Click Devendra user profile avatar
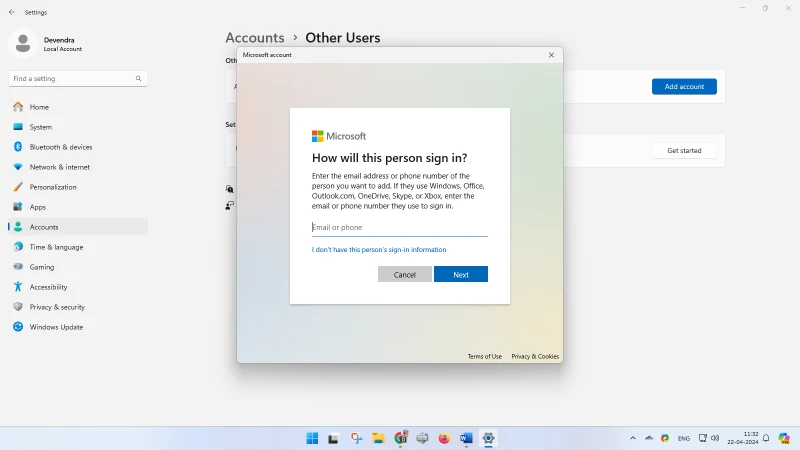Screen dimensions: 800x450 tap(22, 43)
